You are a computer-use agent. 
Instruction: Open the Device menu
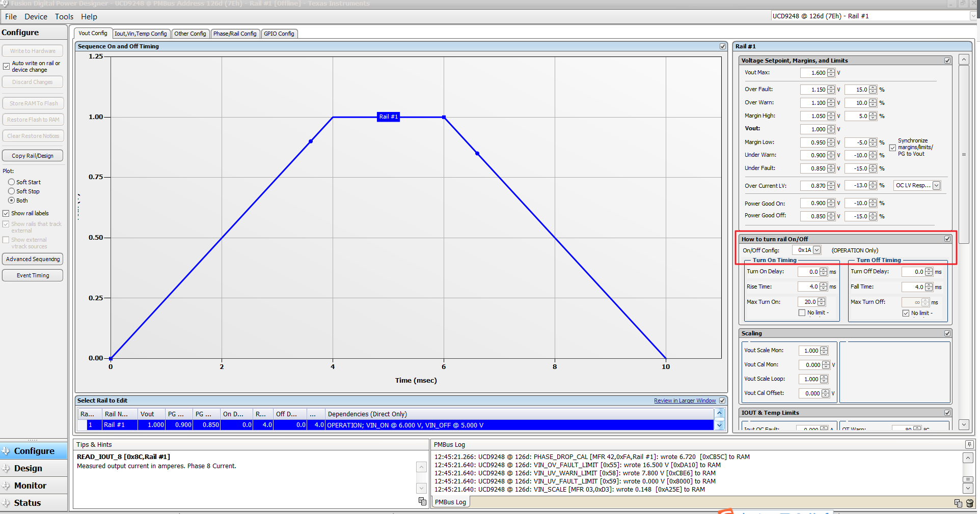36,17
